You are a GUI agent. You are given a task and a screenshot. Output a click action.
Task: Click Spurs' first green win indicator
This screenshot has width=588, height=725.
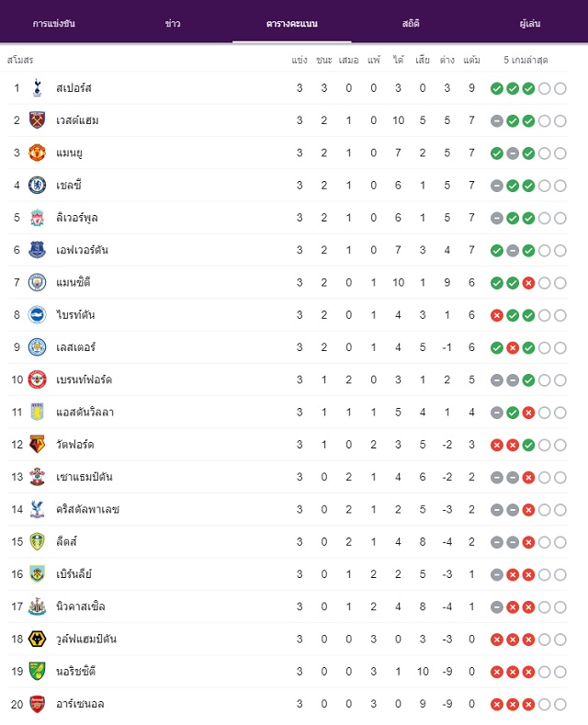point(497,88)
